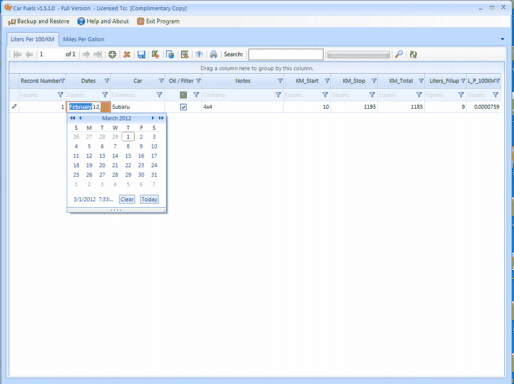Go to the first record with the navigator arrow
514x384 pixels.
pos(17,54)
